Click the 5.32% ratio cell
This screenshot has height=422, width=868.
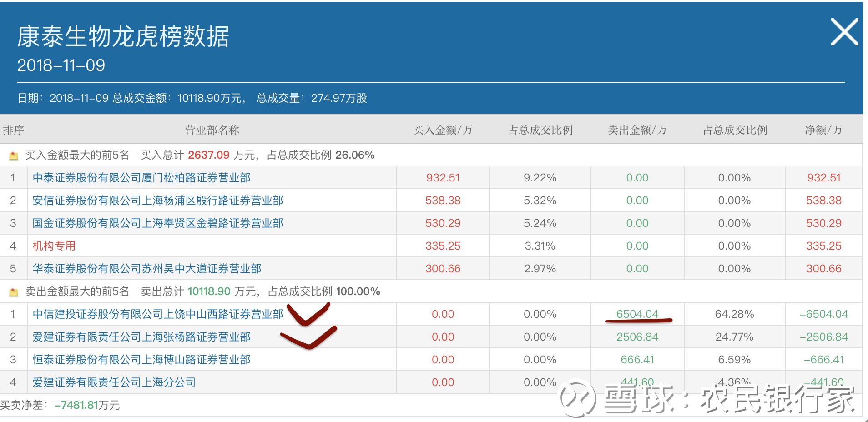click(x=540, y=201)
